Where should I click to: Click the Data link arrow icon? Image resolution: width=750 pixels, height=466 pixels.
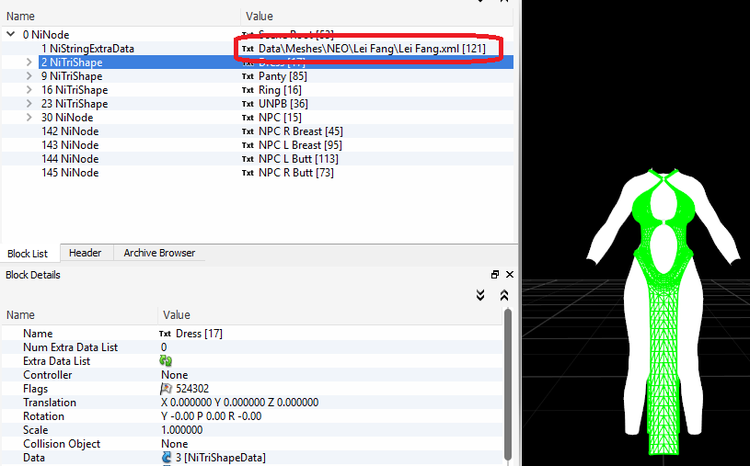coord(166,457)
